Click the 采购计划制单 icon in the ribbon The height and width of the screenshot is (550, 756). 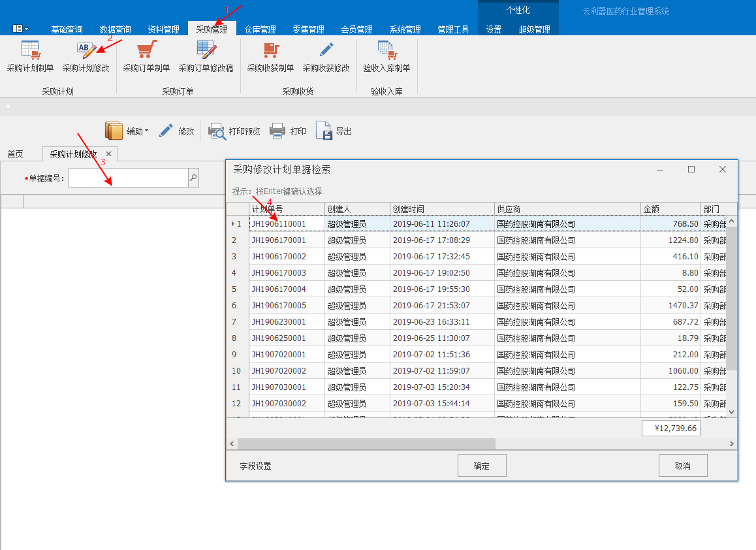tap(30, 51)
